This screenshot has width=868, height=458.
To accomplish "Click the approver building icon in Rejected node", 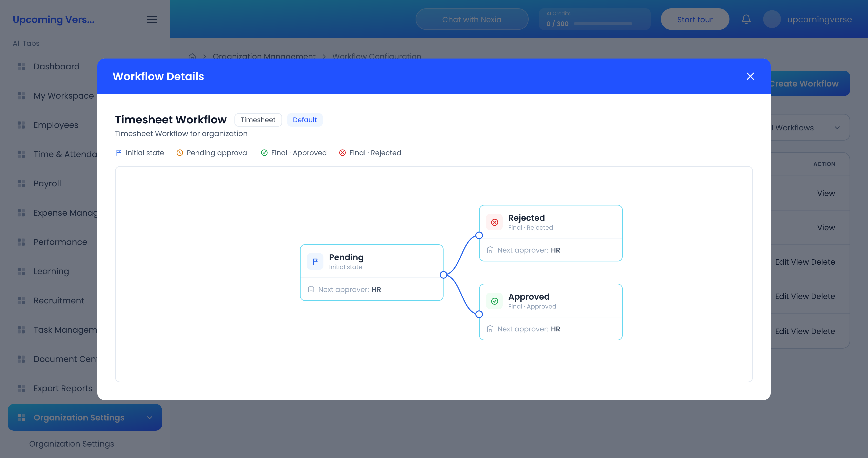I will (490, 250).
